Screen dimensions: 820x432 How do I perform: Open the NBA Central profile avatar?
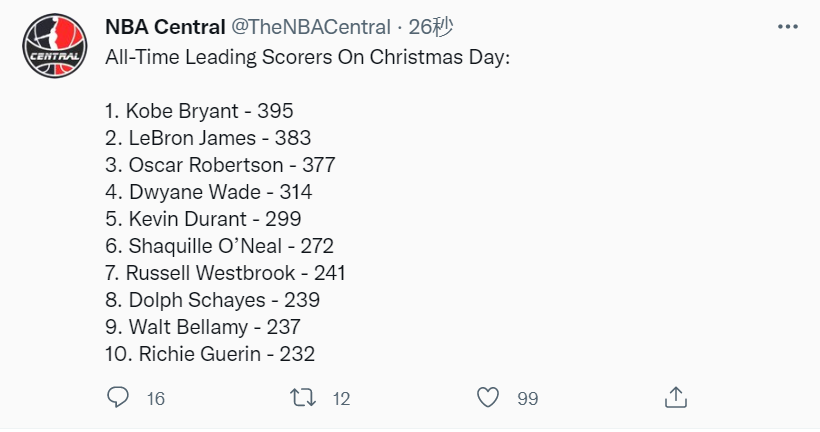coord(54,46)
